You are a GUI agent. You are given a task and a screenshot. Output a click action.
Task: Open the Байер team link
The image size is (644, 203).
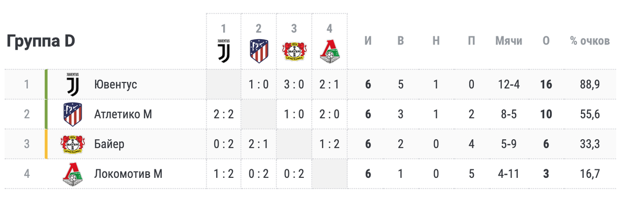pyautogui.click(x=109, y=144)
